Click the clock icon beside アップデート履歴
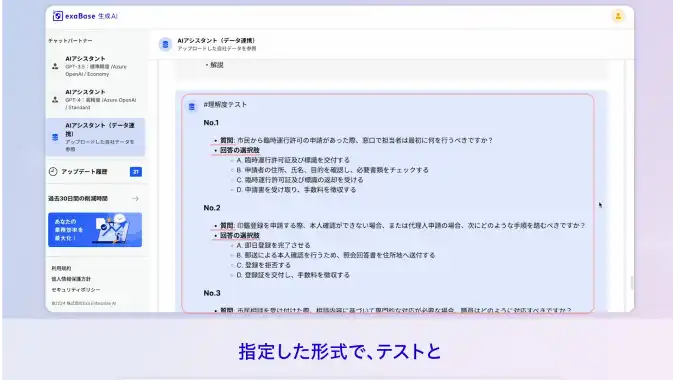The image size is (673, 380). pos(53,172)
